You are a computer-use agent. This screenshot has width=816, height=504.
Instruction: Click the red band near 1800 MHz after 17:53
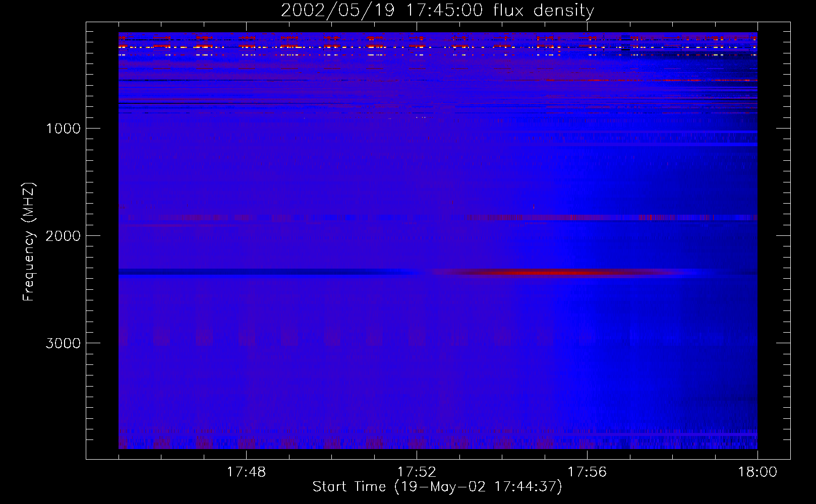tap(611, 218)
